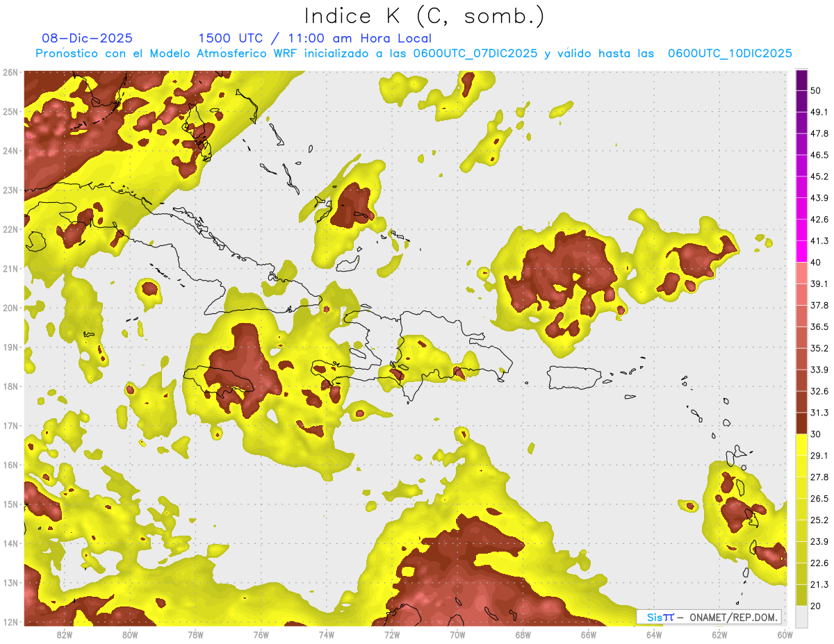Click the longitude label '82W'
Image resolution: width=834 pixels, height=644 pixels.
coord(65,635)
